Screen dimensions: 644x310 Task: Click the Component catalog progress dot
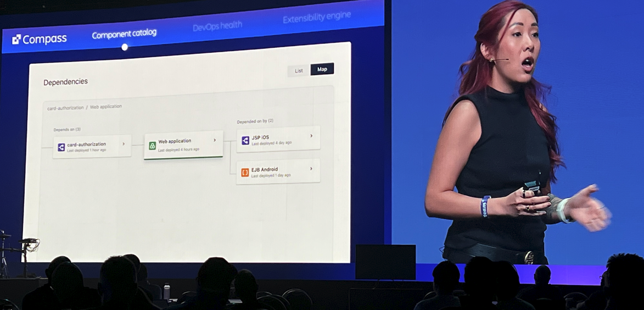point(125,47)
